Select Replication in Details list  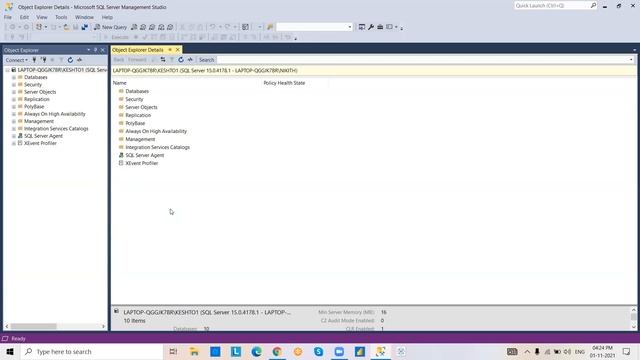[x=138, y=115]
